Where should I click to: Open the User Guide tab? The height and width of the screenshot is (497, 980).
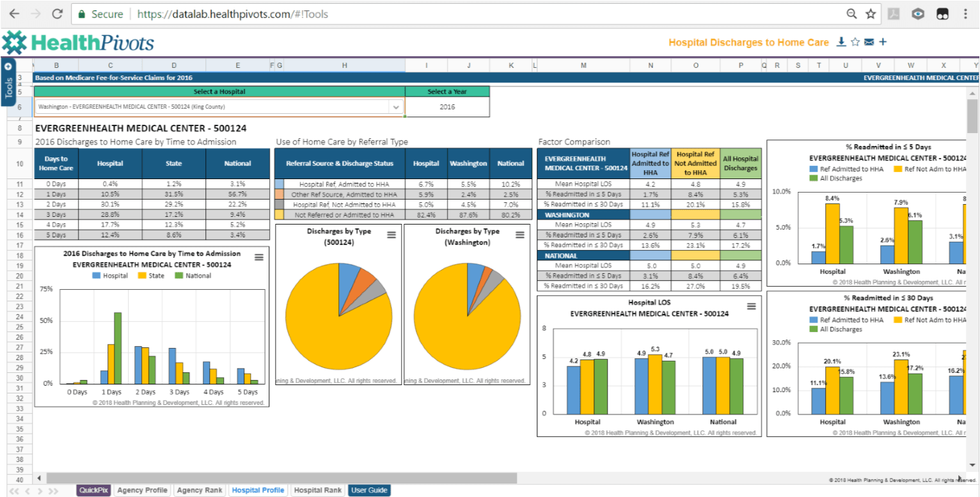tap(369, 490)
